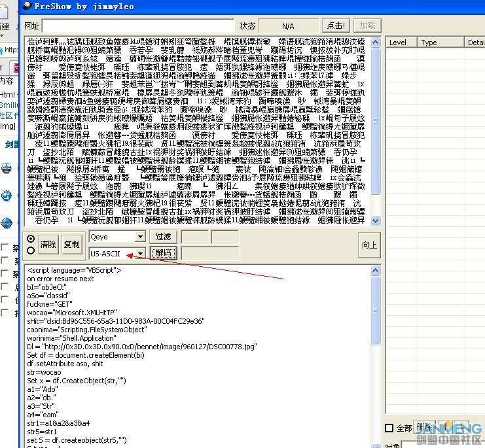Click the second small field after 过滤

(225, 237)
